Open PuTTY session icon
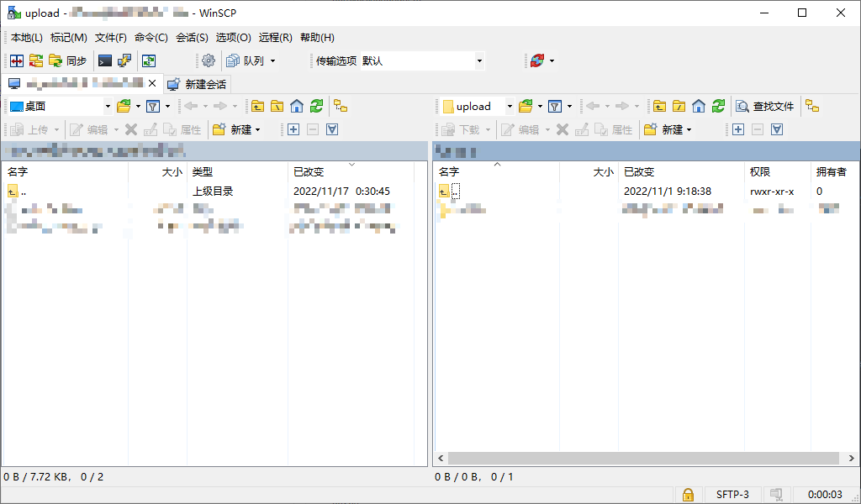The width and height of the screenshot is (861, 504). pyautogui.click(x=124, y=60)
